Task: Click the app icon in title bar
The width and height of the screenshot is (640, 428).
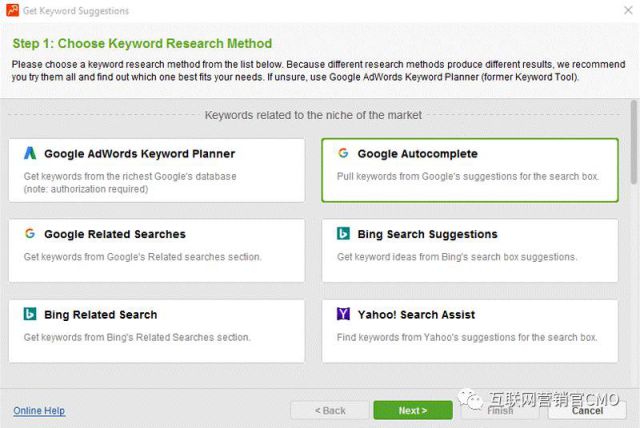Action: [x=11, y=11]
